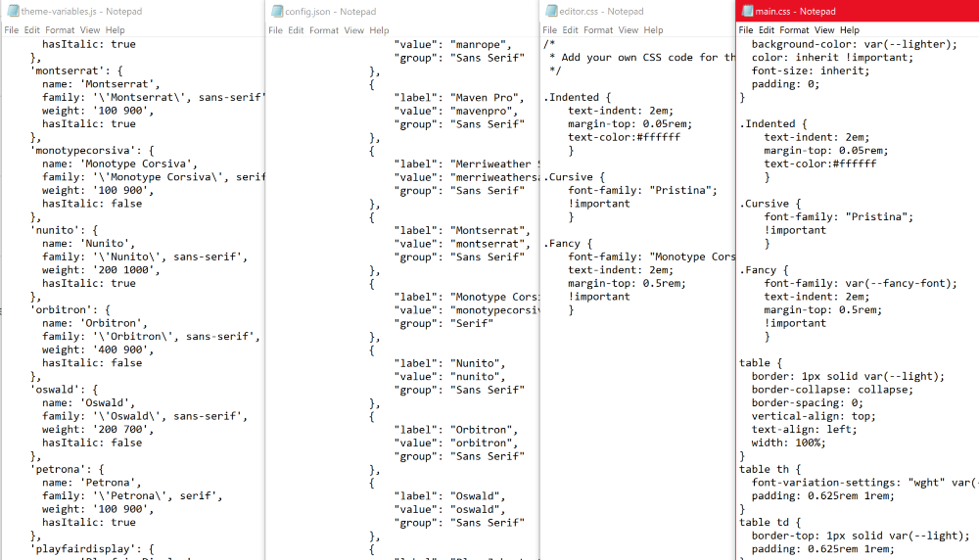Screen dimensions: 979x560
Task: Open File menu in editor.css Notepad
Action: [550, 30]
